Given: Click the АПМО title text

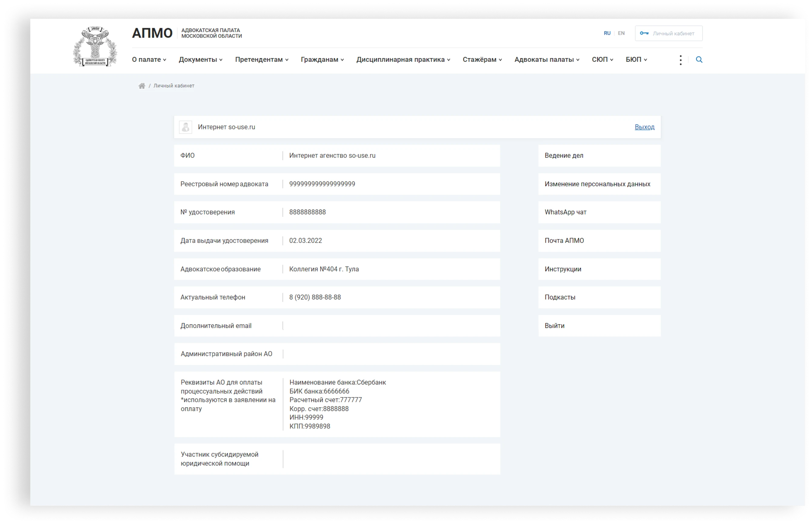Looking at the screenshot, I should 152,33.
